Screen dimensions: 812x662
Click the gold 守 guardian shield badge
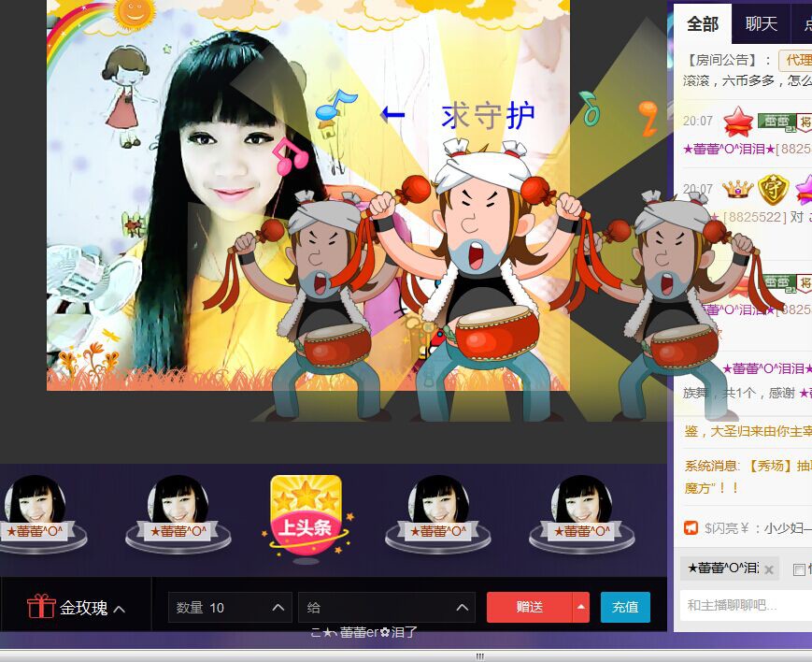(773, 190)
